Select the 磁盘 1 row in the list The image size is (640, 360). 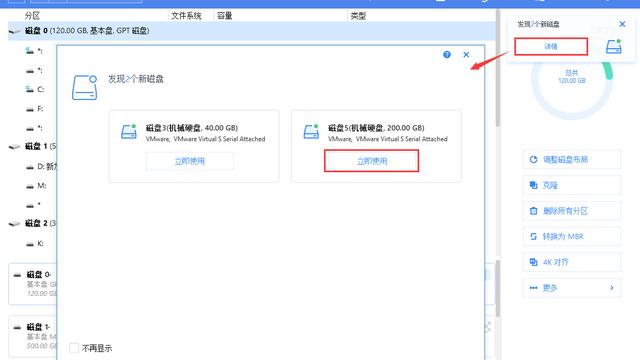point(32,146)
